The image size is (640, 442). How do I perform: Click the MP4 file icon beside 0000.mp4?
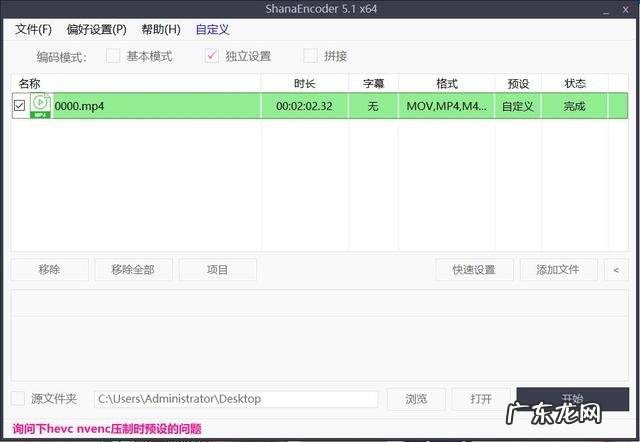40,106
